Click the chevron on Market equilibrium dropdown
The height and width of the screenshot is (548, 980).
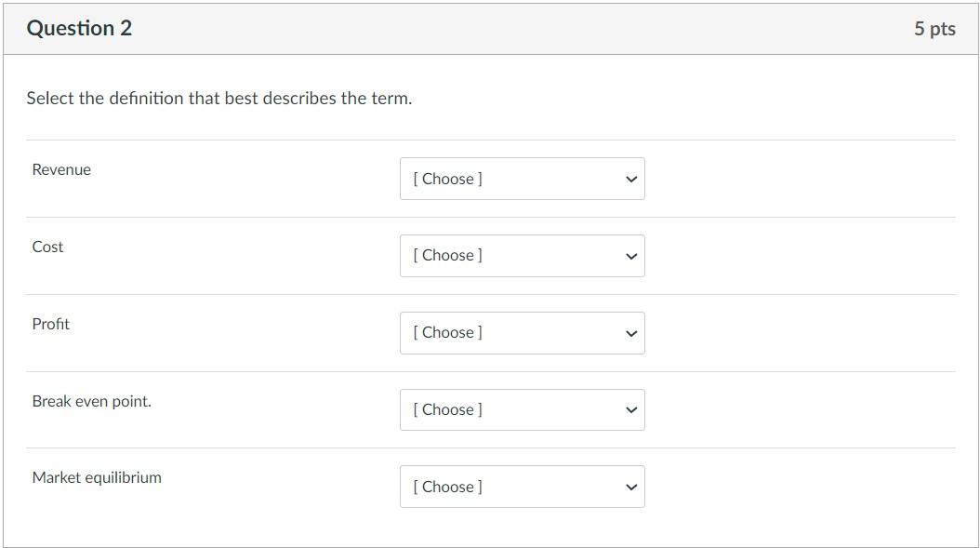[631, 487]
